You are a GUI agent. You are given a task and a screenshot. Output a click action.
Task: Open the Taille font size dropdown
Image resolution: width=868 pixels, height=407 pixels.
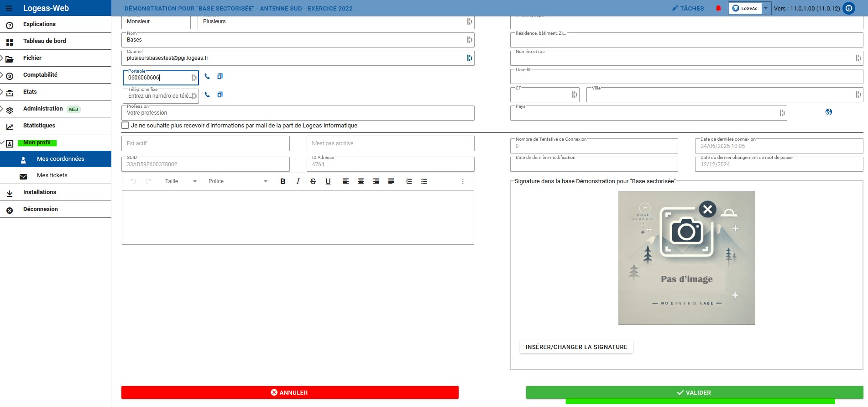[181, 181]
